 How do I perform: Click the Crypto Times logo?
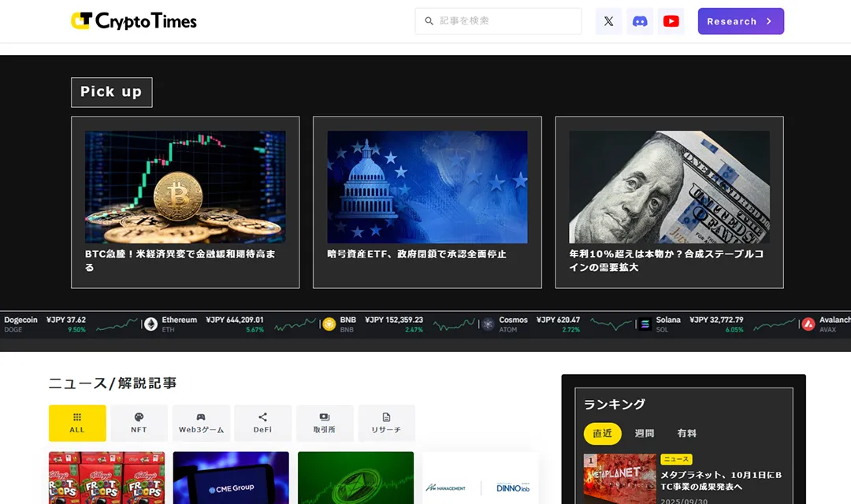click(134, 21)
